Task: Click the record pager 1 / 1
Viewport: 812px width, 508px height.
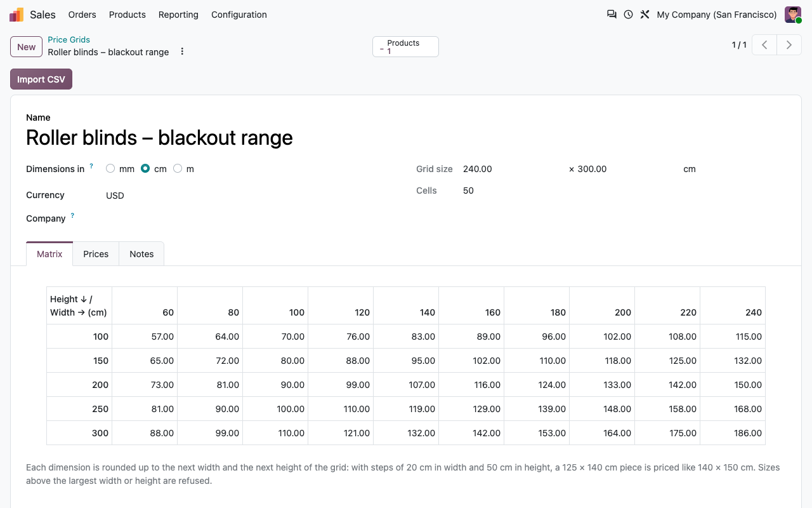Action: click(739, 45)
